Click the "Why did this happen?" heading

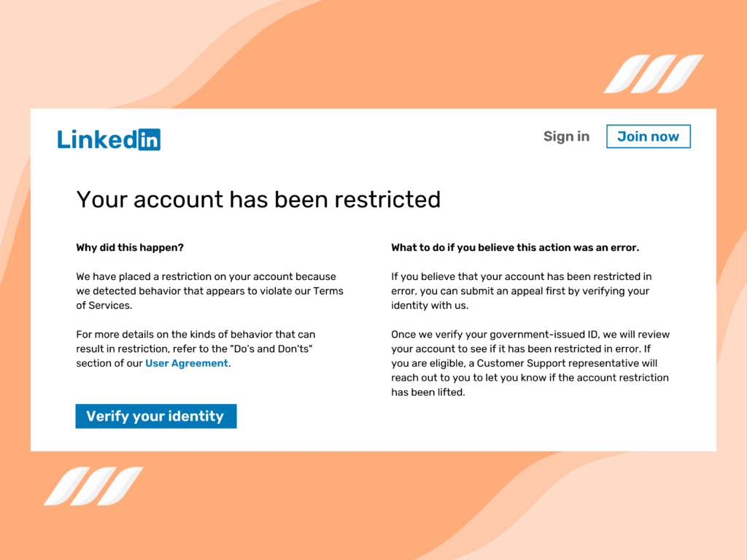129,247
